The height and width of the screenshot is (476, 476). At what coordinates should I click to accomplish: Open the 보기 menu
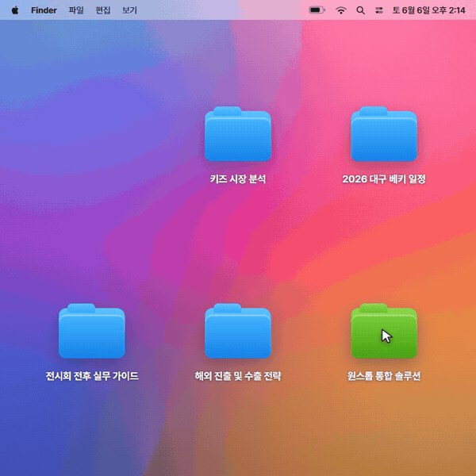(x=129, y=10)
